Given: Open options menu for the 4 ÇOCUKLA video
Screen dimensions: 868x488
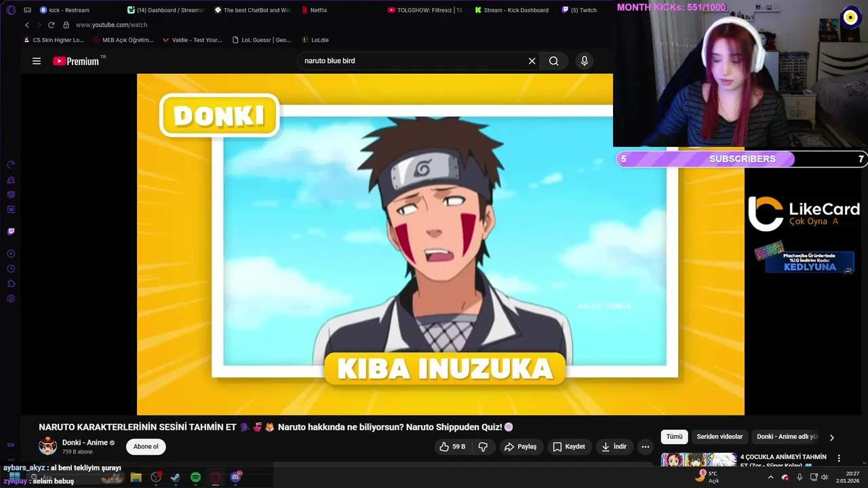Looking at the screenshot, I should click(839, 458).
